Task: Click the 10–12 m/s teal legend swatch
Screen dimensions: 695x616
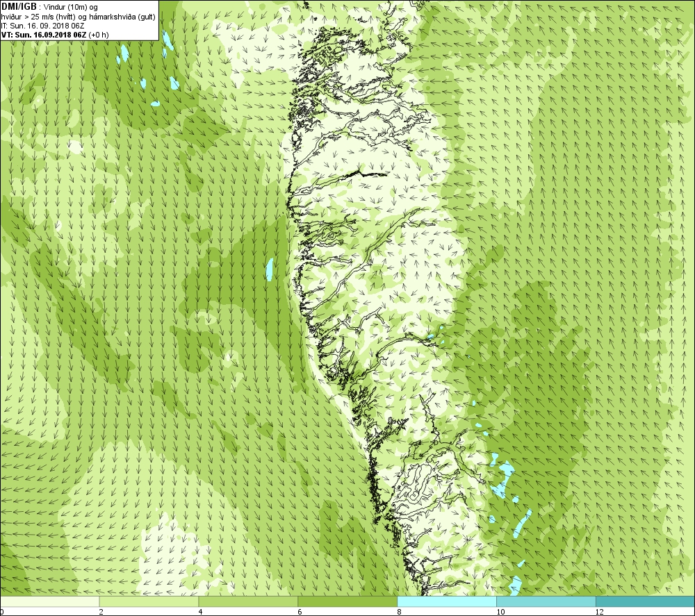Action: click(546, 601)
